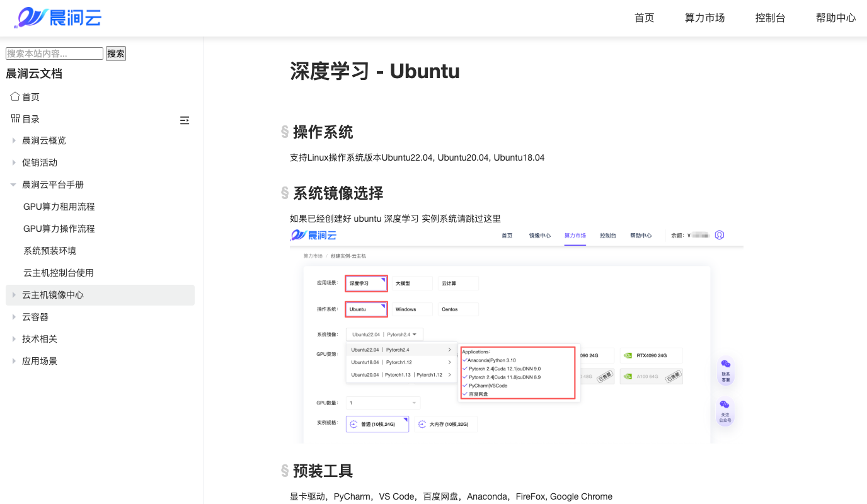867x504 pixels.
Task: Collapse the 晨涧云平台手册 section
Action: click(14, 185)
